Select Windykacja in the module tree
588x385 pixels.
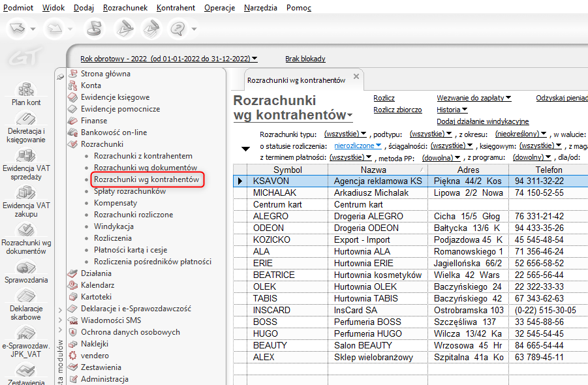coord(114,226)
